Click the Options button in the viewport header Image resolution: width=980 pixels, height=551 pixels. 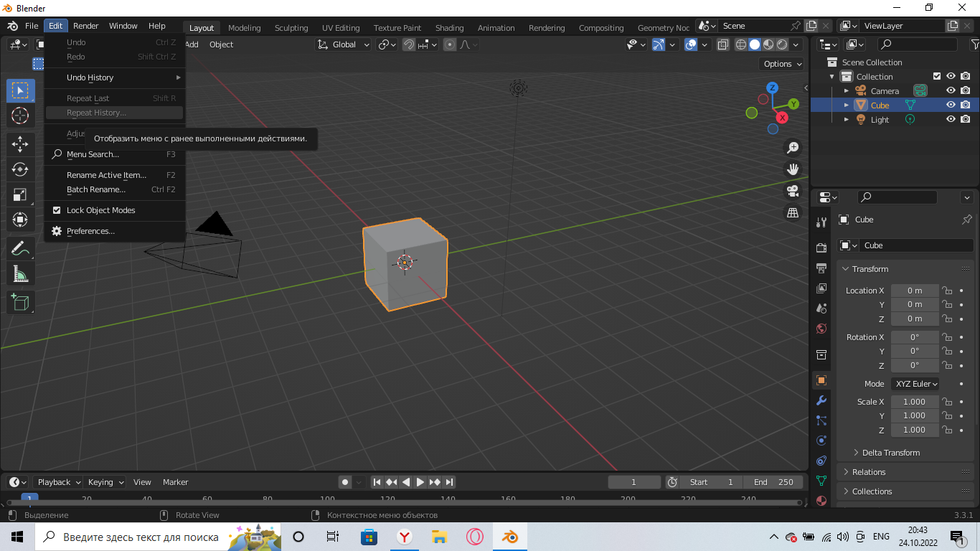click(781, 63)
